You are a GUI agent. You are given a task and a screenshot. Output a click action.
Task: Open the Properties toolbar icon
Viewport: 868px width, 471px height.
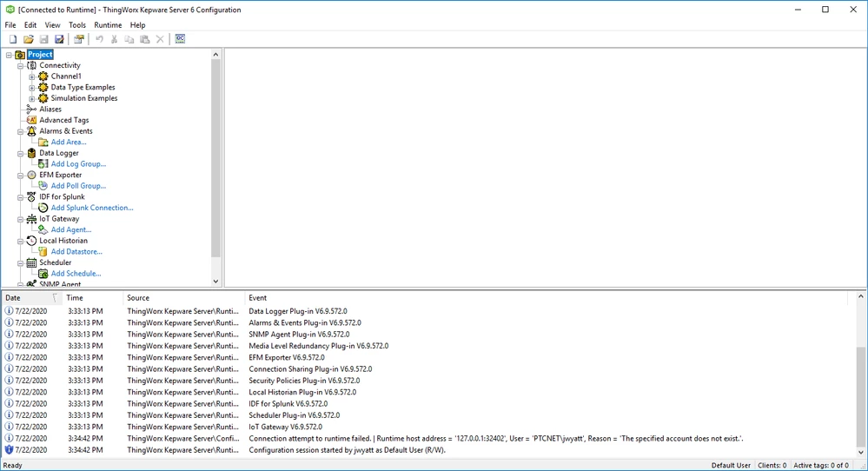79,39
